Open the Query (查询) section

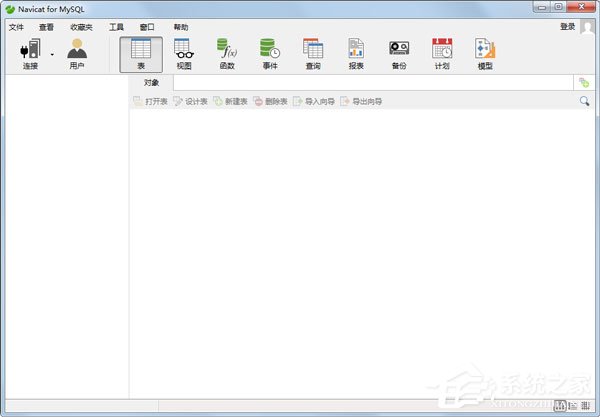313,54
